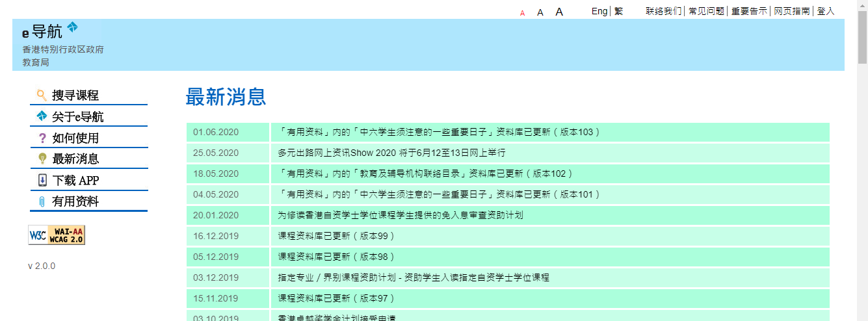Click the date 16.12.2019
Screen dimensions: 868x321
pos(216,236)
